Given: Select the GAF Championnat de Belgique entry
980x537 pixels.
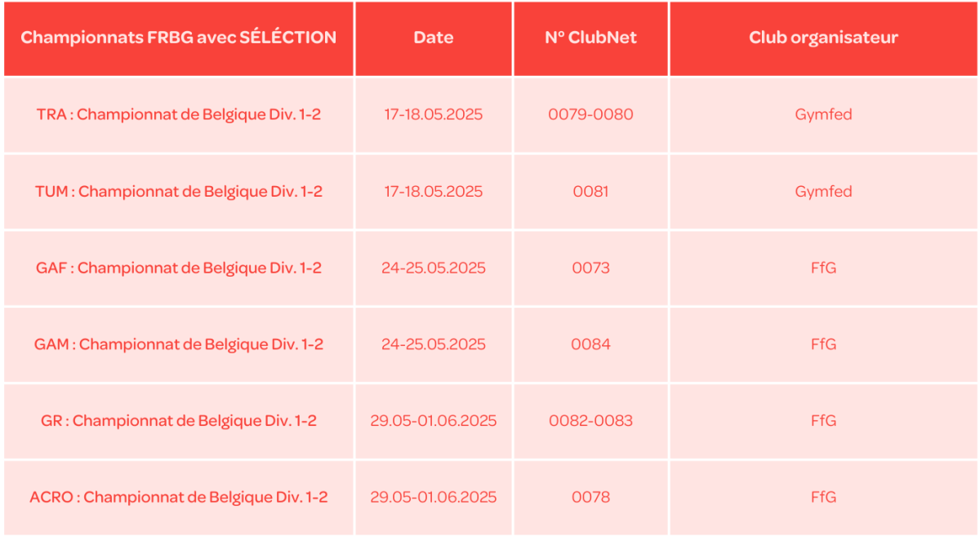Looking at the screenshot, I should [179, 268].
